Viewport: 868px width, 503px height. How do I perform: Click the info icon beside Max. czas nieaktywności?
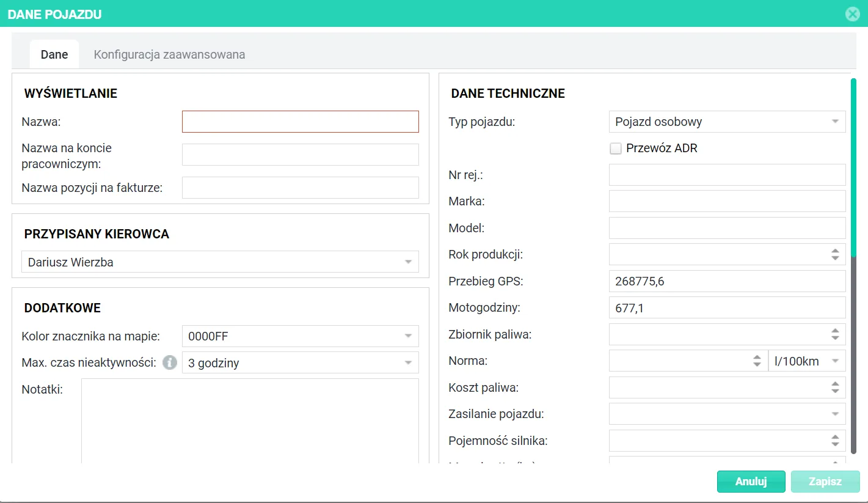(170, 362)
